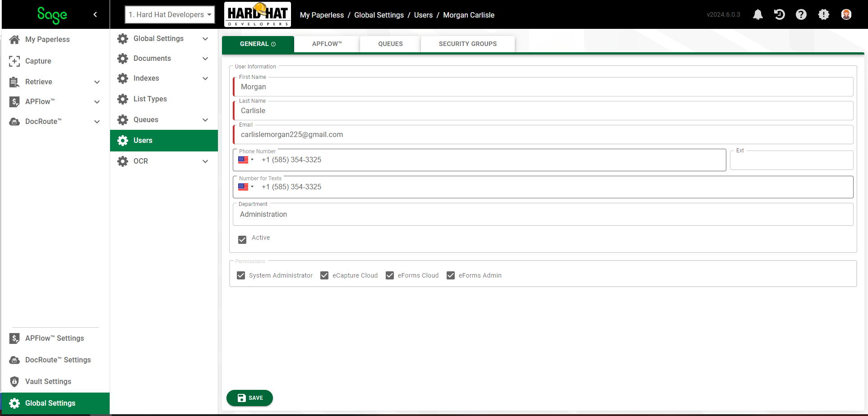
Task: Open the user profile avatar
Action: pos(846,14)
